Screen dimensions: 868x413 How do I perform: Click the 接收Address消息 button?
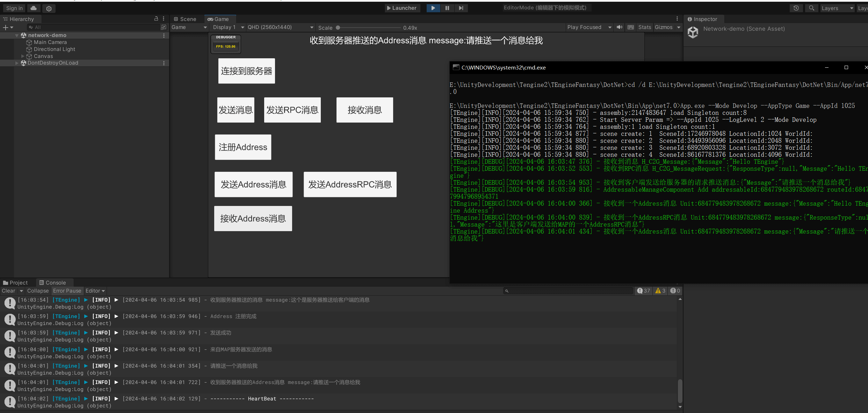point(253,219)
